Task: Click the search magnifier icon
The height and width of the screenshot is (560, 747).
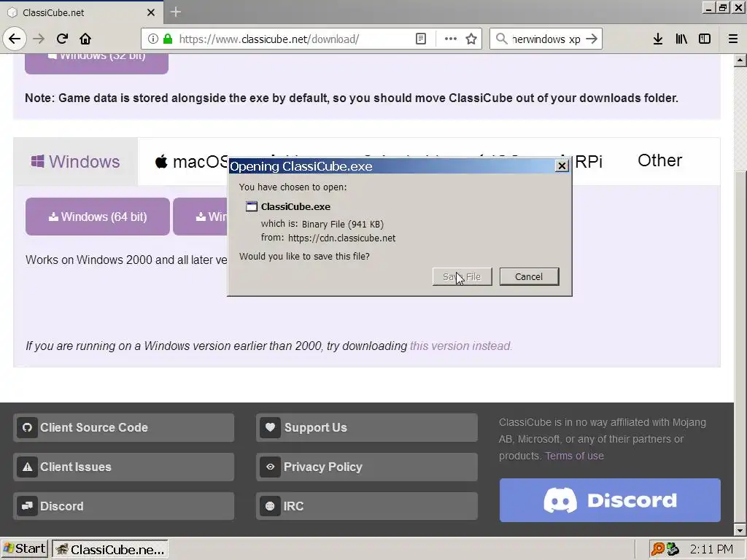Action: tap(501, 39)
